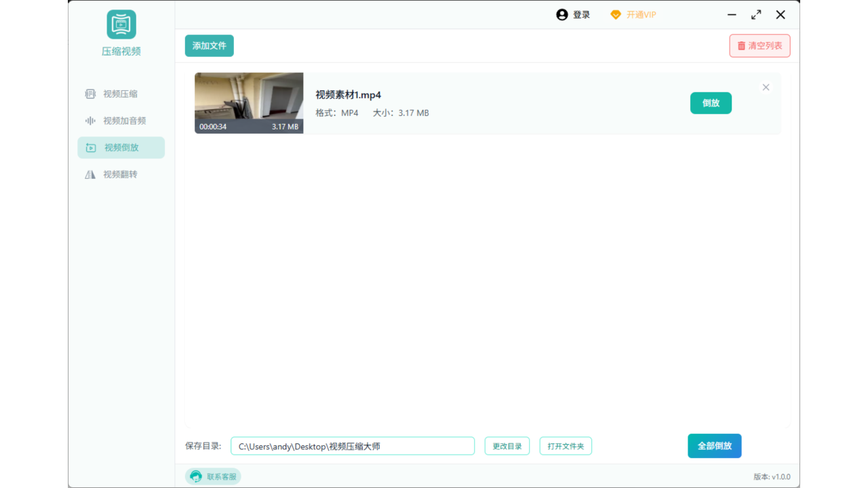Click 更改目录 to change save directory

click(x=507, y=445)
